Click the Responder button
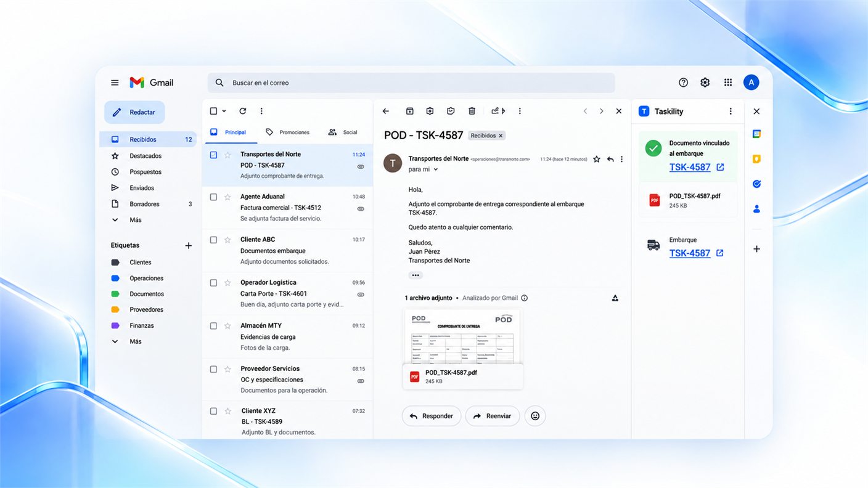Viewport: 868px width, 488px height. click(x=432, y=416)
